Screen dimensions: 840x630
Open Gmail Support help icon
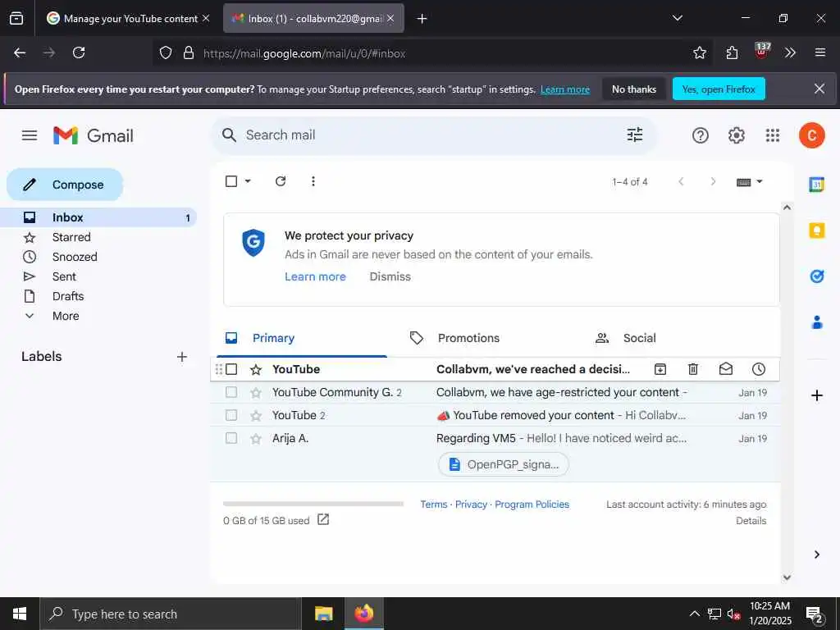[701, 135]
